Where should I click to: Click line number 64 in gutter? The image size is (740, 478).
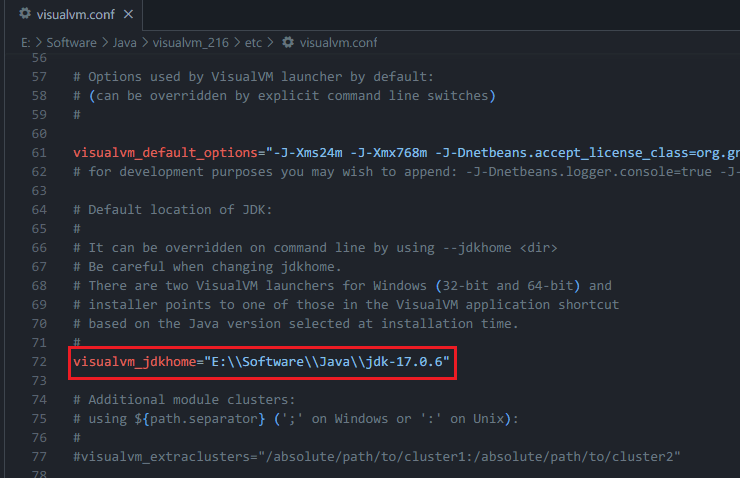(x=39, y=210)
